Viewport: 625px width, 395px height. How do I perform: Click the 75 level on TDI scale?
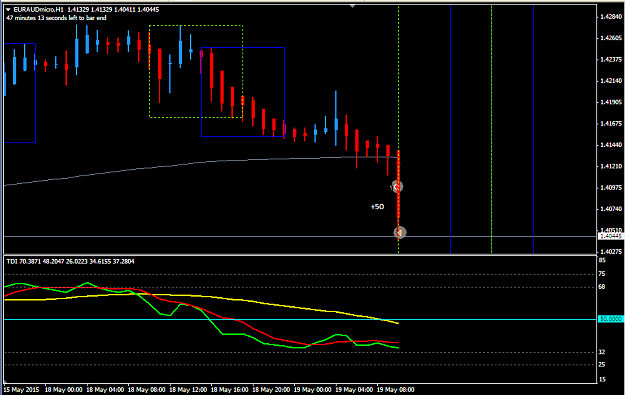point(602,274)
